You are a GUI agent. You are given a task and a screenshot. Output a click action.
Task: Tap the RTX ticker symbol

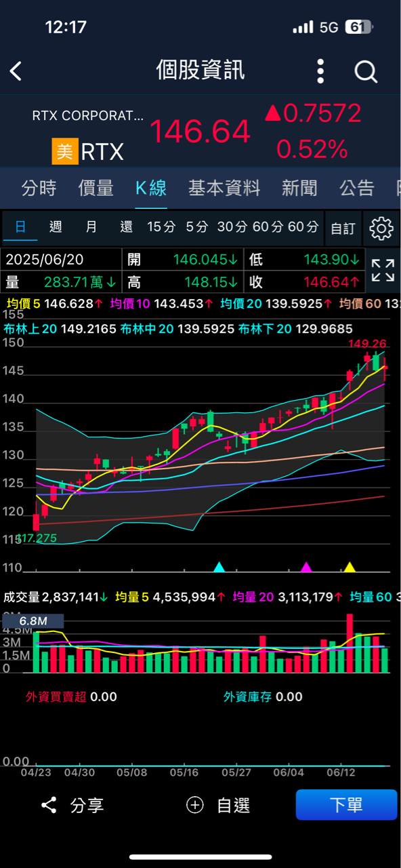pos(102,152)
